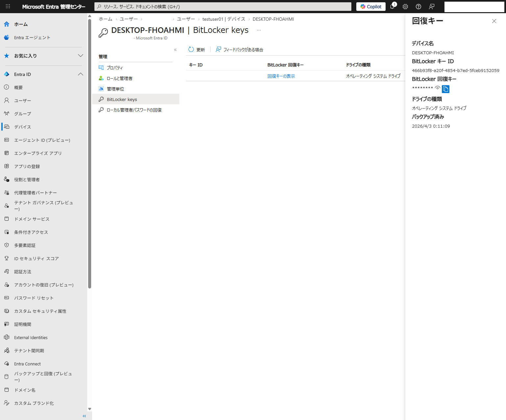Viewport: 506px width, 420px height.
Task: Open the feedback icon in top bar
Action: click(x=432, y=7)
